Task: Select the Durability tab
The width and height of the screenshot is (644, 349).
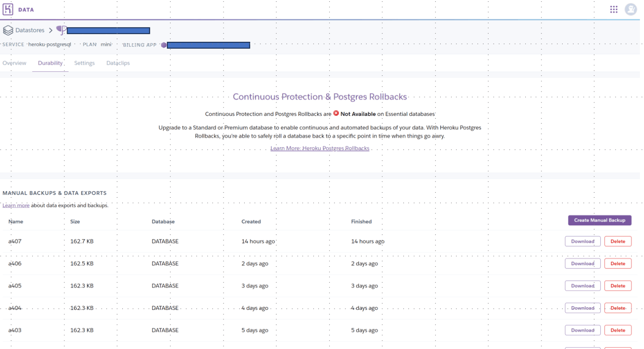Action: [50, 63]
